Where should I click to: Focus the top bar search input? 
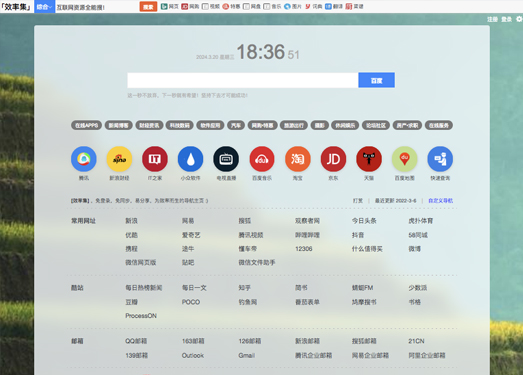[97, 7]
